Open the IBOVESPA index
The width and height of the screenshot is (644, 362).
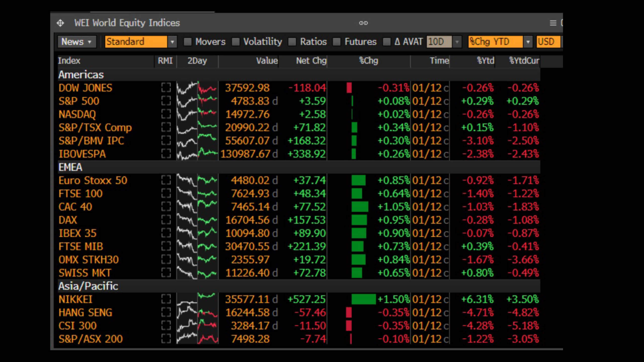point(82,154)
